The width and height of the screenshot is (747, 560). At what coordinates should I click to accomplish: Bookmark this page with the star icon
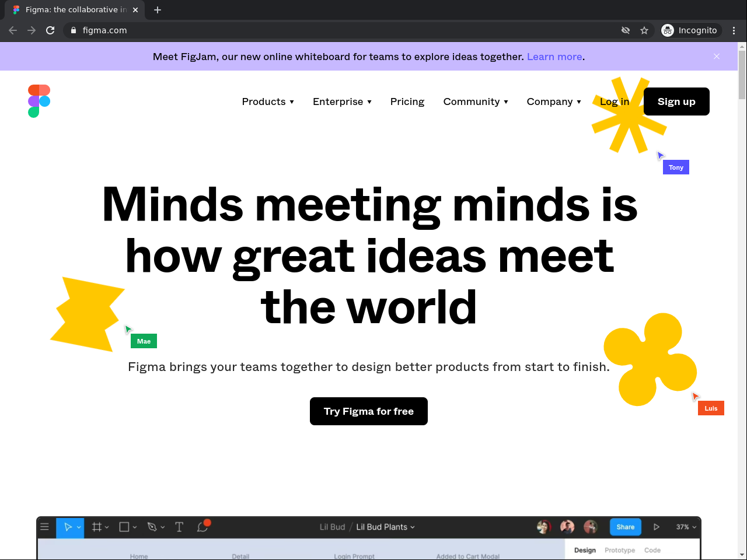(644, 30)
